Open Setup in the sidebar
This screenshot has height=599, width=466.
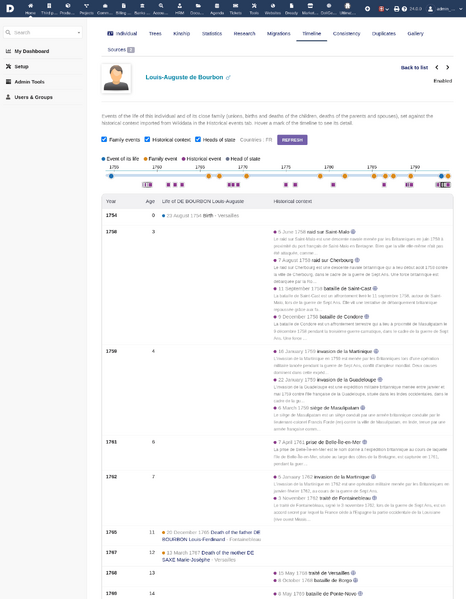(x=21, y=66)
